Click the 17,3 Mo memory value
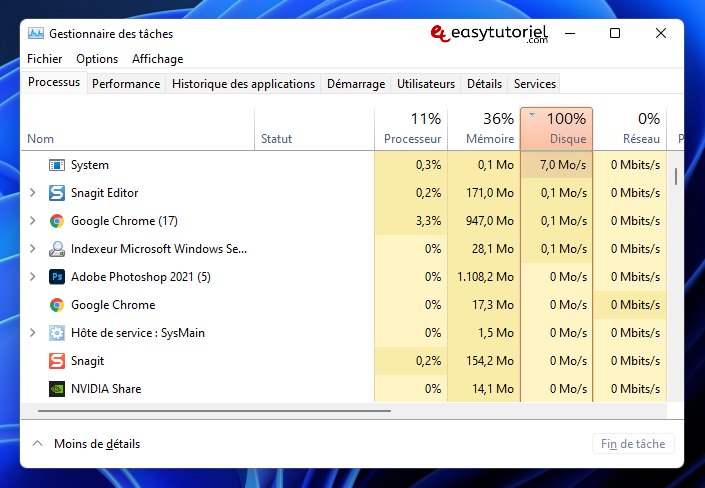The height and width of the screenshot is (488, 705). 492,305
